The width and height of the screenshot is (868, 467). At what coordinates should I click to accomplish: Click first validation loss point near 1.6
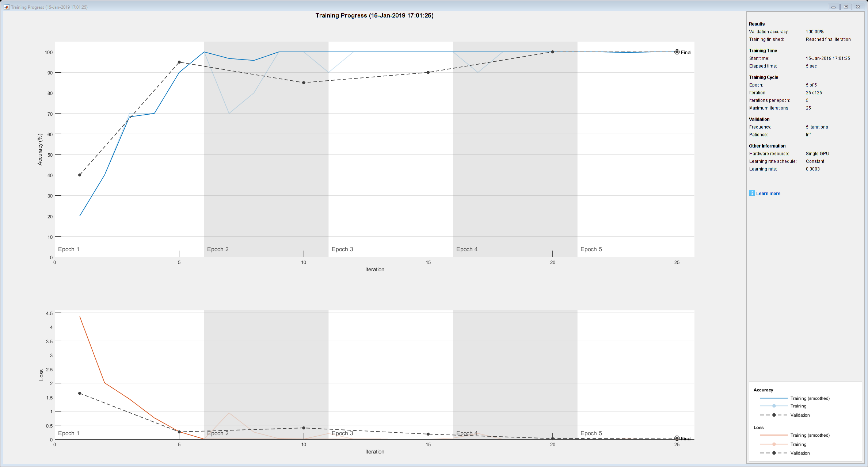[80, 393]
